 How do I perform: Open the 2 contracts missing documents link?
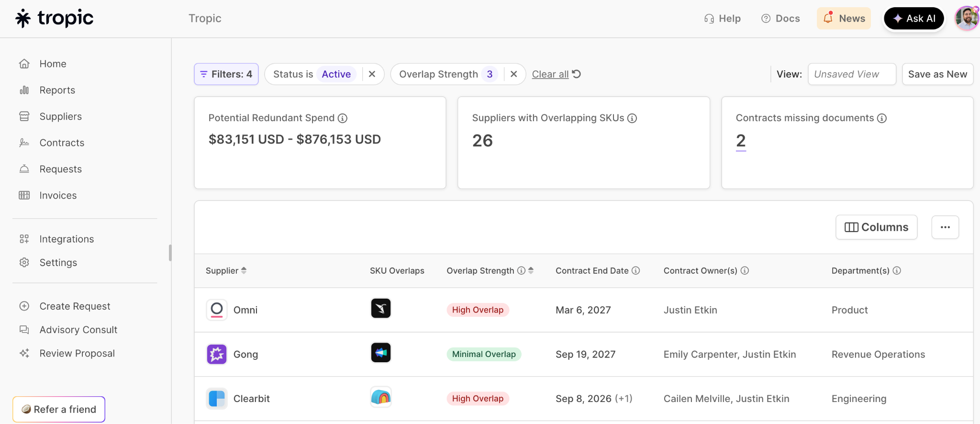741,141
